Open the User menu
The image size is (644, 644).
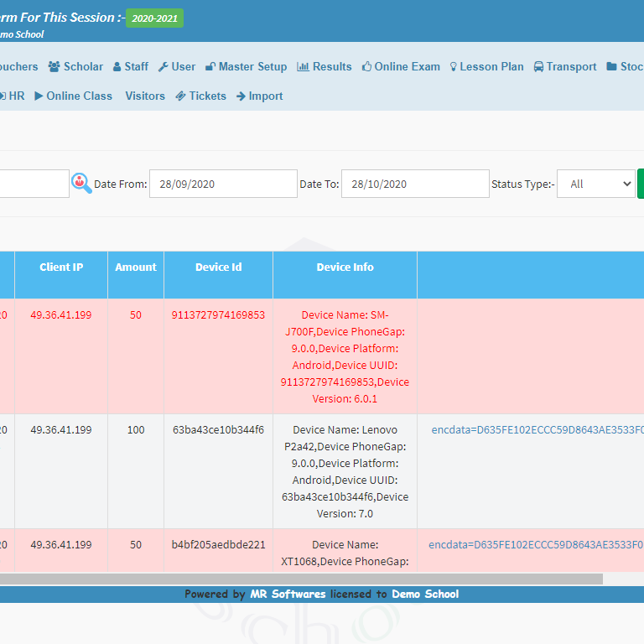point(177,67)
